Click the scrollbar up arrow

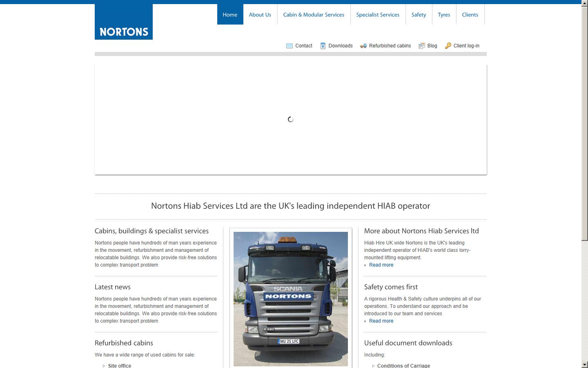[585, 3]
